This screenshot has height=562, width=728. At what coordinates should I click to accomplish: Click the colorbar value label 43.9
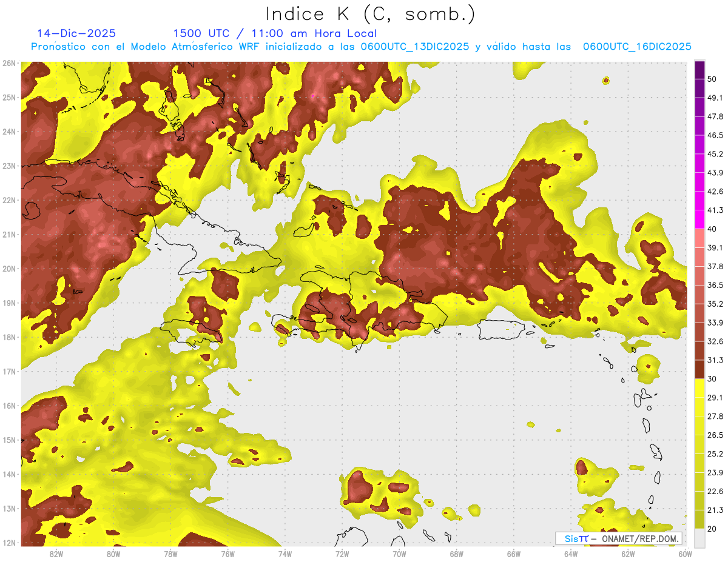(x=715, y=173)
